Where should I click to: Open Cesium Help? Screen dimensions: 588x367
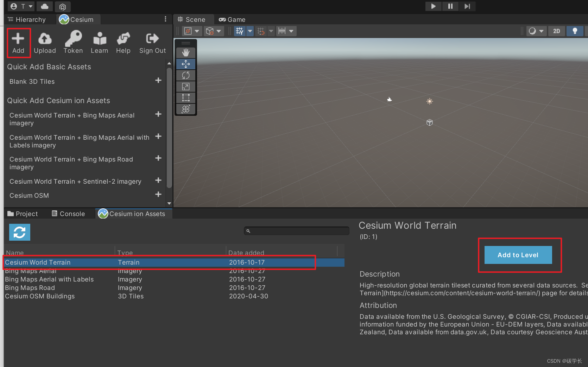point(123,43)
